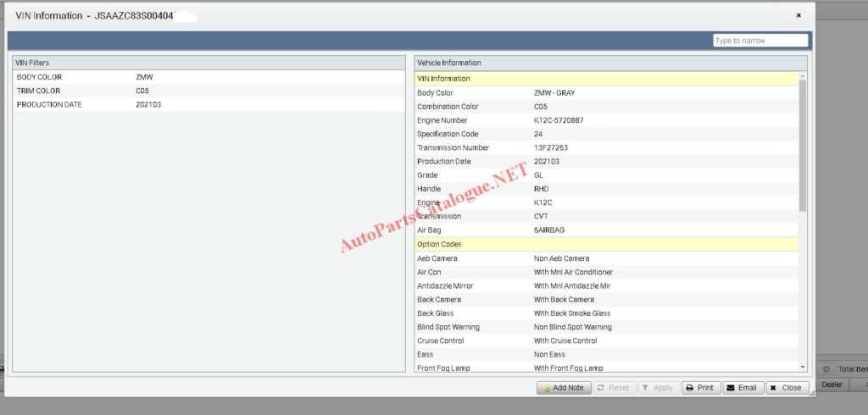The height and width of the screenshot is (415, 868).
Task: Select the BODY COLOR filter row
Action: [209, 77]
